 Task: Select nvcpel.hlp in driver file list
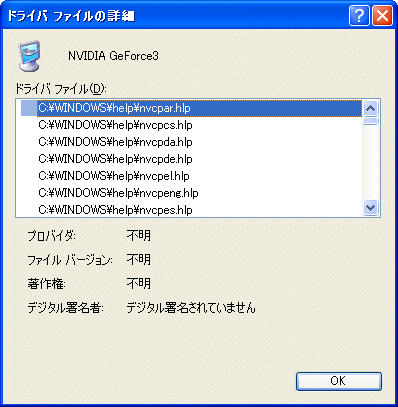tap(114, 176)
